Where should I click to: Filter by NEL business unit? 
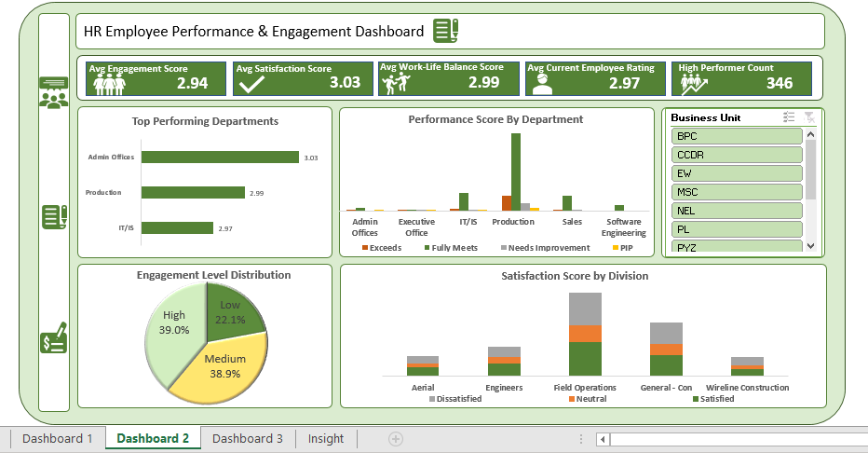(737, 211)
